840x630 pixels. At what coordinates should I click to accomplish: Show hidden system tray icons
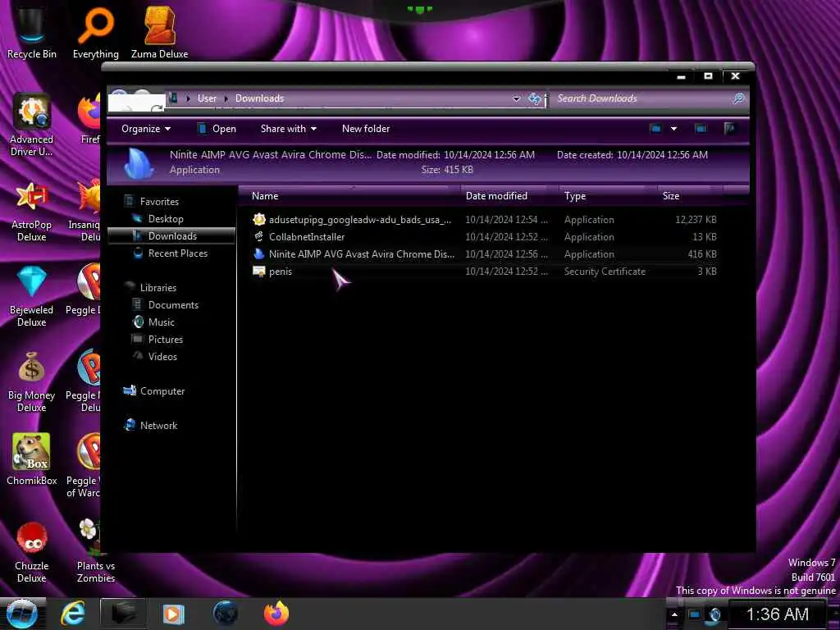pos(674,614)
